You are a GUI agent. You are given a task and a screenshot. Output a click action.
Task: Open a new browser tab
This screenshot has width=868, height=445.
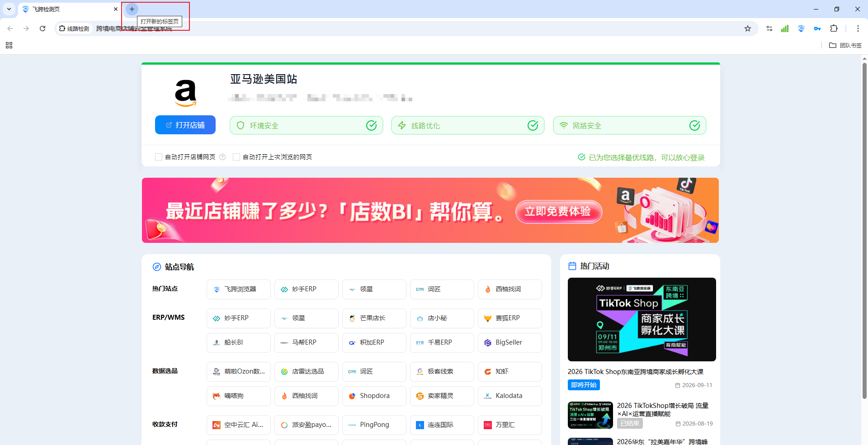(x=132, y=9)
